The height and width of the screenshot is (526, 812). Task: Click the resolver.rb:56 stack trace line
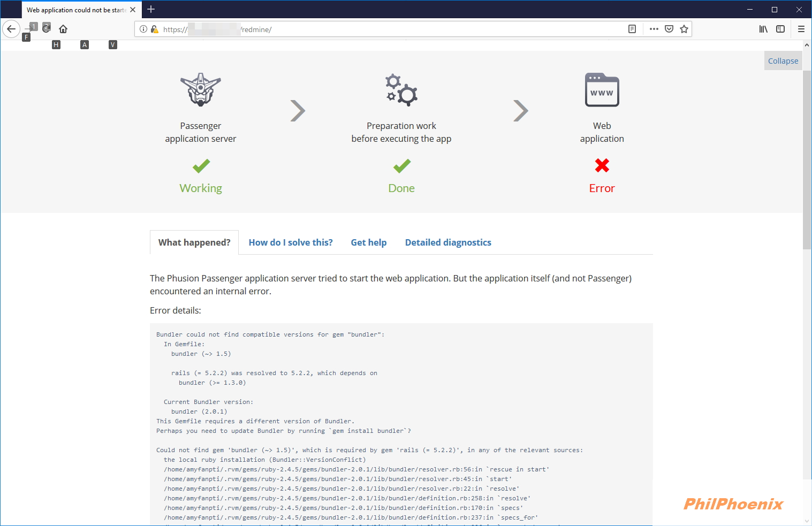pos(356,469)
